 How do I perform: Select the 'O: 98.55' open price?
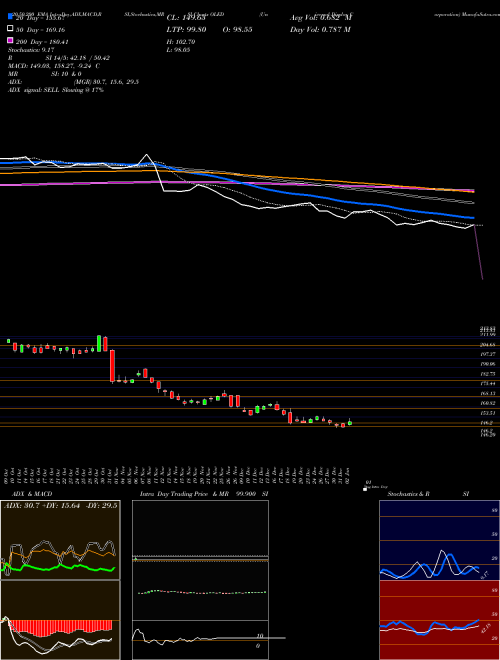(236, 29)
